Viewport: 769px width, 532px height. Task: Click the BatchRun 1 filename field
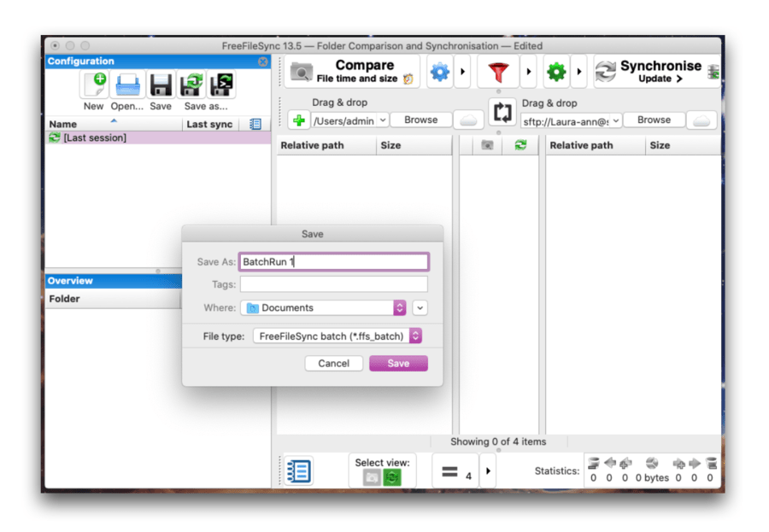(x=333, y=261)
